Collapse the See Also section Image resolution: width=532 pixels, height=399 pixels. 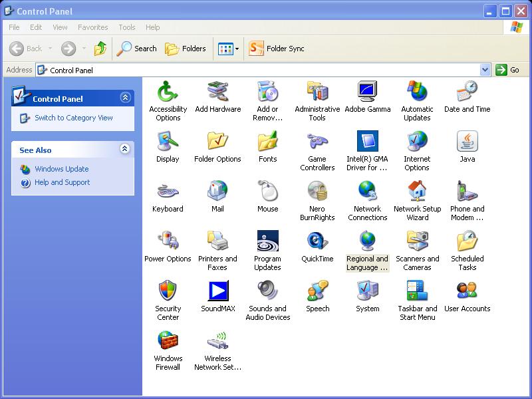point(124,148)
